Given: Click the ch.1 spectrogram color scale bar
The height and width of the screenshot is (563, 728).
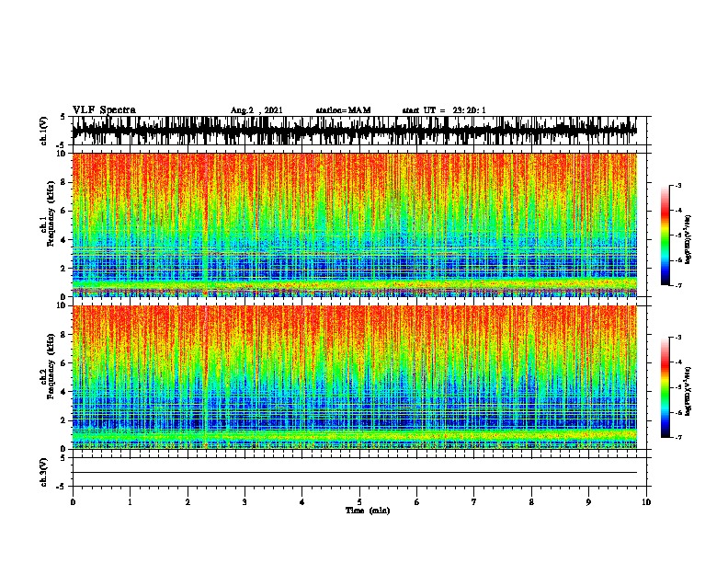Looking at the screenshot, I should click(665, 236).
